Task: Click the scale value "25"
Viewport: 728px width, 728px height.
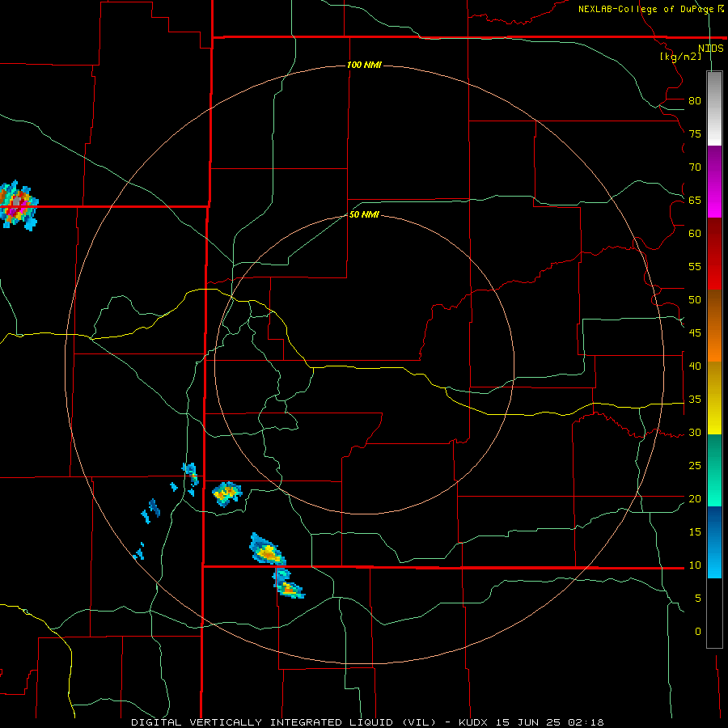Action: [695, 466]
